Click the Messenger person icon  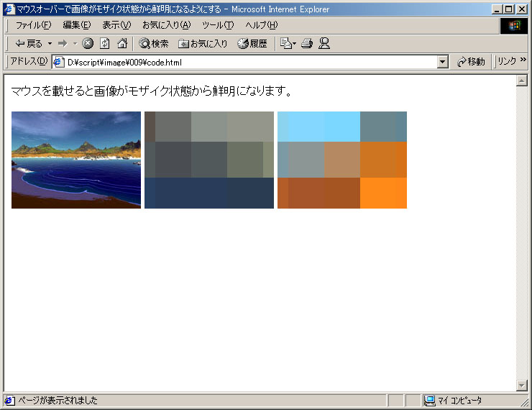click(x=324, y=43)
